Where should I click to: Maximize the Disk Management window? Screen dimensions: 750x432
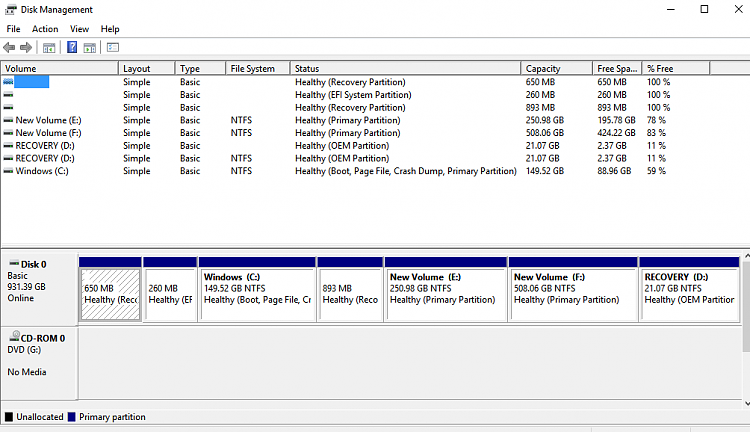(x=704, y=9)
